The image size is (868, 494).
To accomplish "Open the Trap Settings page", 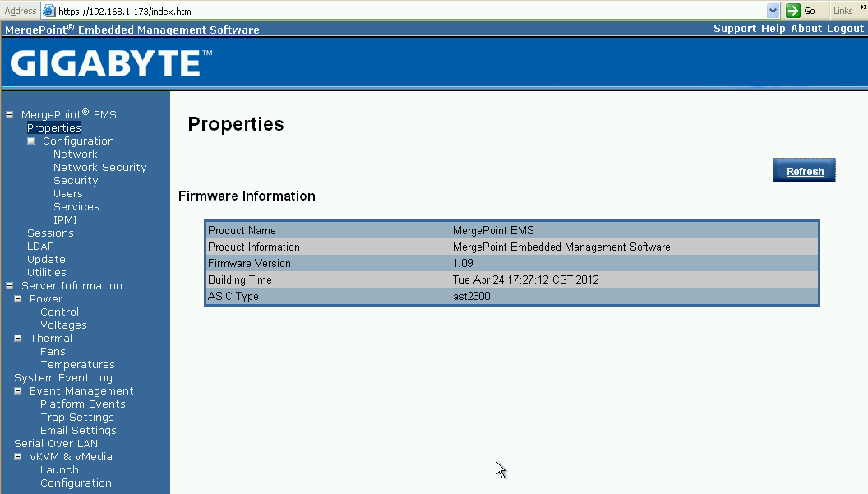I will (x=77, y=418).
